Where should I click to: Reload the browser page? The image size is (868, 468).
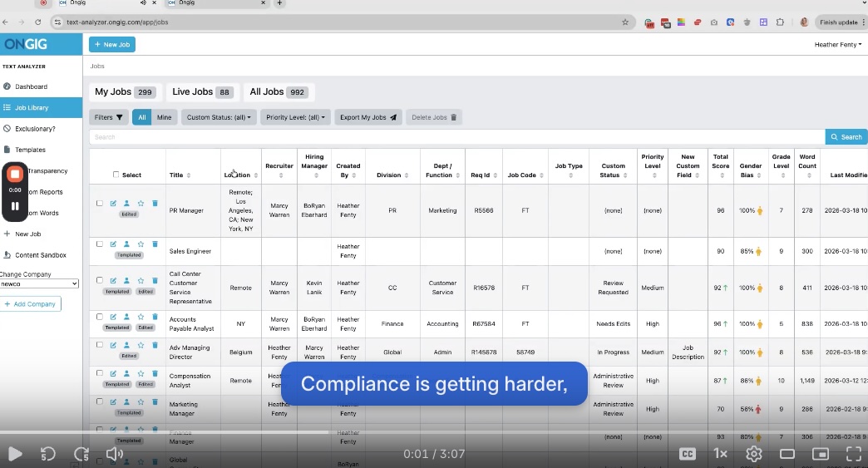coord(37,22)
